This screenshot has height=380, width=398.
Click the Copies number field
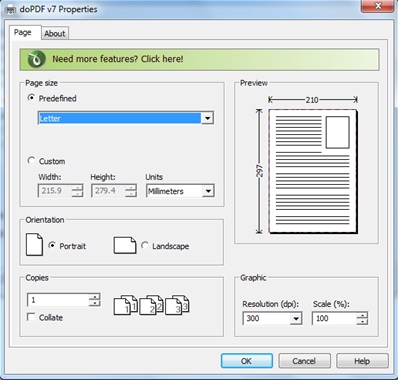click(x=58, y=300)
